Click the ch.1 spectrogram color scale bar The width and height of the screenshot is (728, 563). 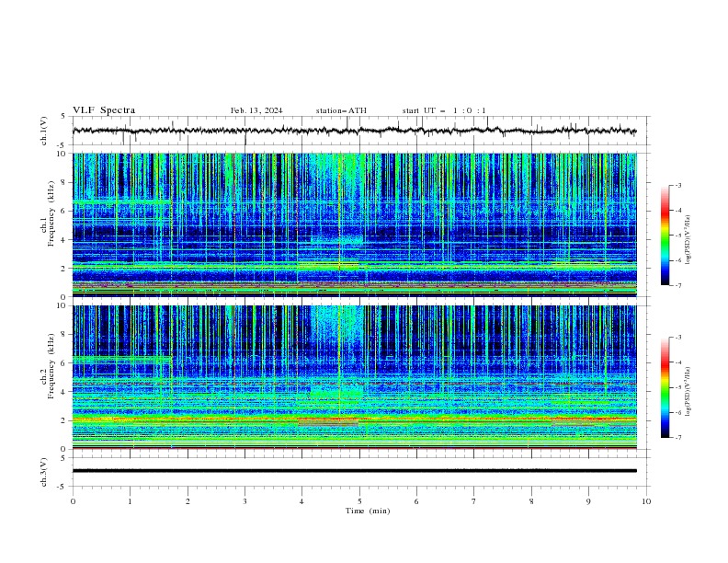(x=665, y=236)
